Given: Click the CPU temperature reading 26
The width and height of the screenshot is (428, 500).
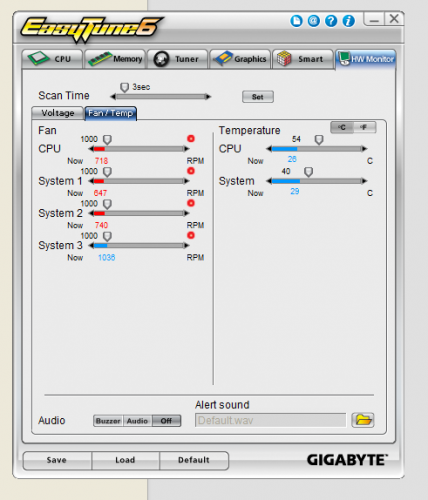Looking at the screenshot, I should coord(292,159).
